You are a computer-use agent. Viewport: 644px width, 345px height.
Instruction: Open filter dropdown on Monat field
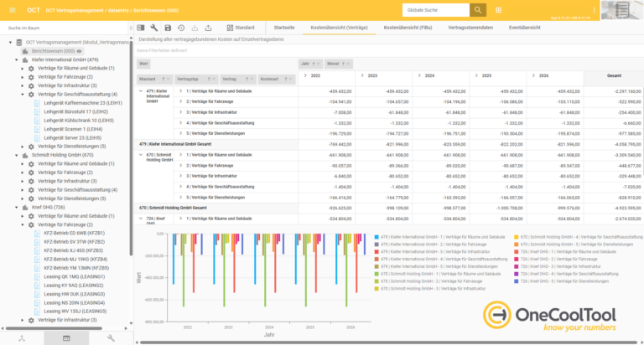348,64
